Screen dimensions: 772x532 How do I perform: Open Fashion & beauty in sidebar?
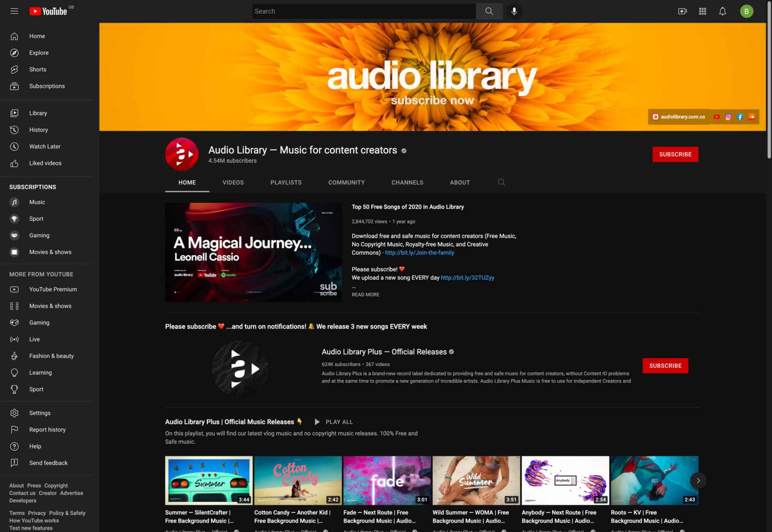[47, 356]
